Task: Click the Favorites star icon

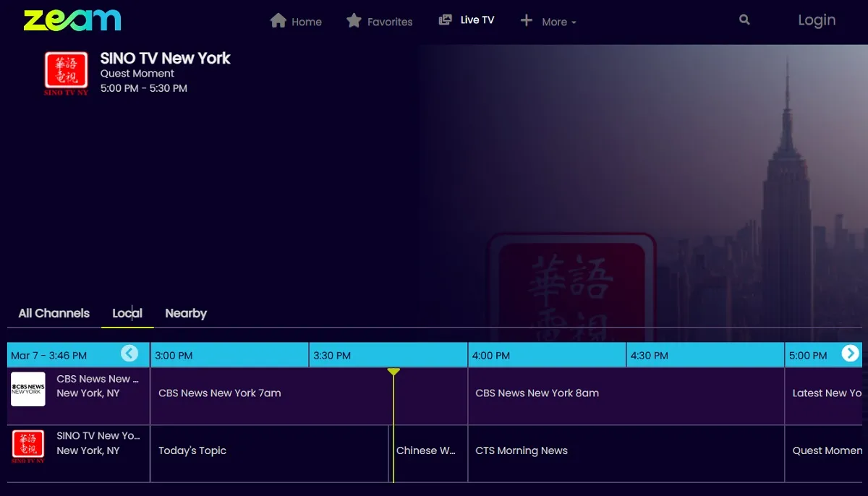Action: [x=354, y=21]
